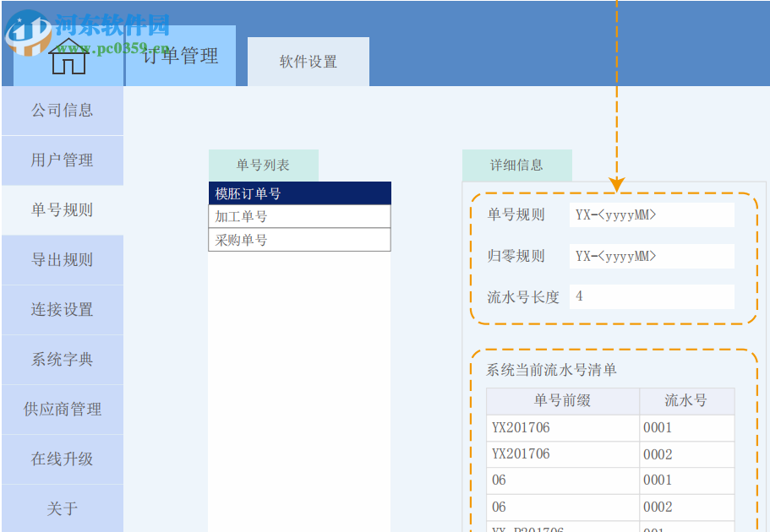The height and width of the screenshot is (532, 770).
Task: Open 公司信息 in the sidebar
Action: point(61,111)
